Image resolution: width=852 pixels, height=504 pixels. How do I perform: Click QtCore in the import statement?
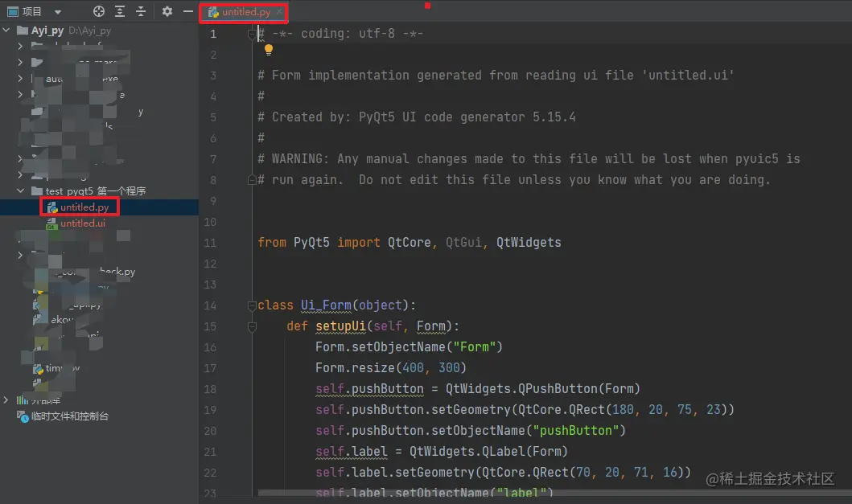coord(409,243)
